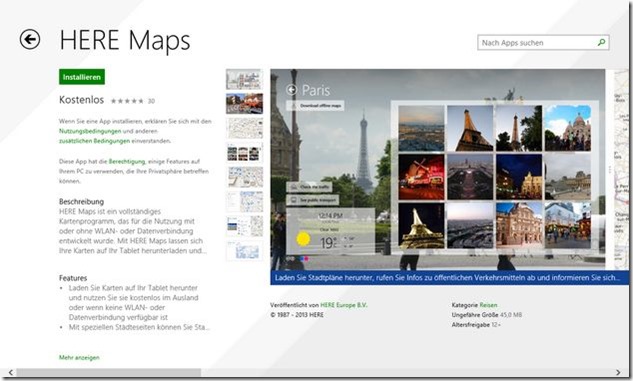Click the Kostenlos price label
This screenshot has height=381, width=633.
[82, 100]
